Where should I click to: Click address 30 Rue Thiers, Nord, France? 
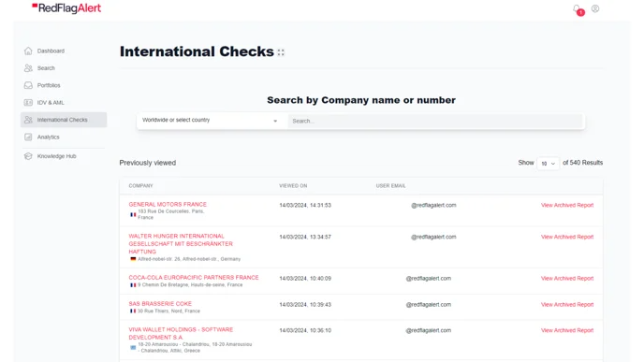(168, 311)
